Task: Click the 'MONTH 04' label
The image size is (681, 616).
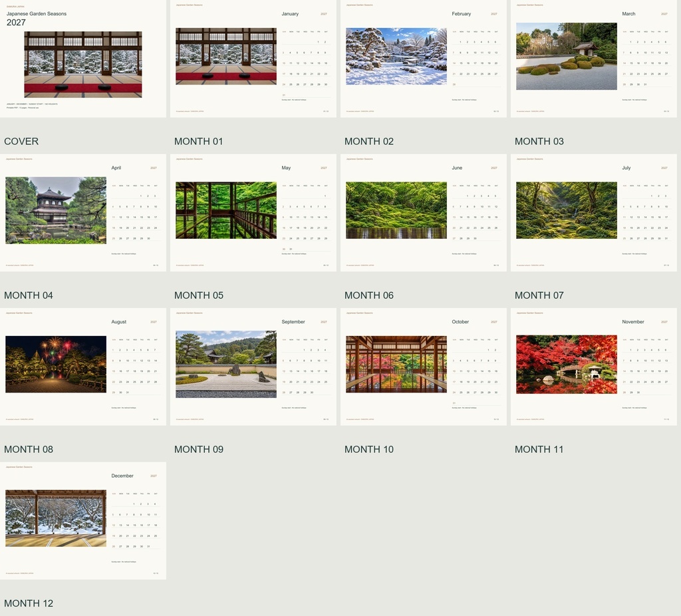Action: [x=28, y=295]
